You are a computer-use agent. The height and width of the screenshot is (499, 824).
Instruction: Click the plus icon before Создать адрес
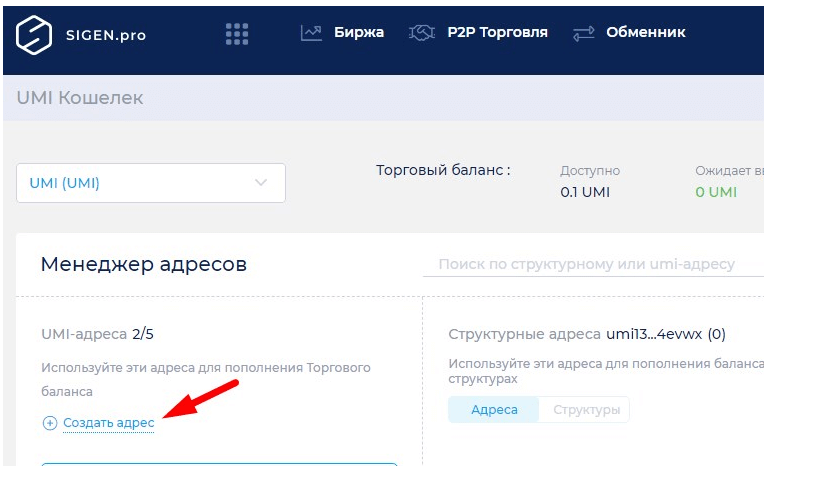click(x=50, y=423)
